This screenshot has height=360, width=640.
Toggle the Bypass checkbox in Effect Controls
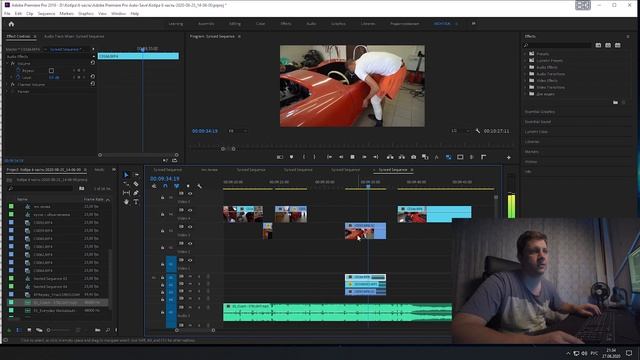51,71
